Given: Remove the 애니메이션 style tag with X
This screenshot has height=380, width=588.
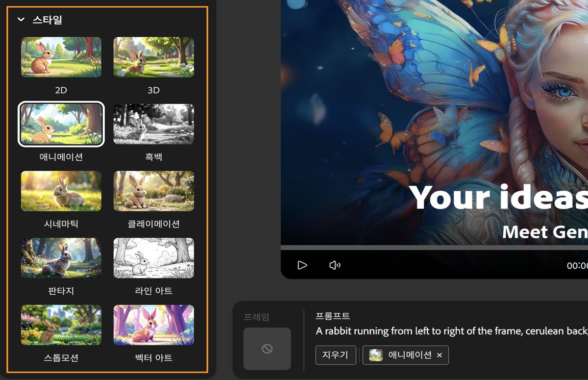Looking at the screenshot, I should click(x=440, y=355).
